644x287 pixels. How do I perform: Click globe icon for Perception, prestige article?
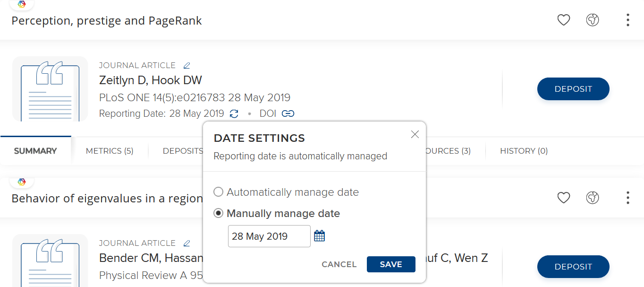point(593,20)
